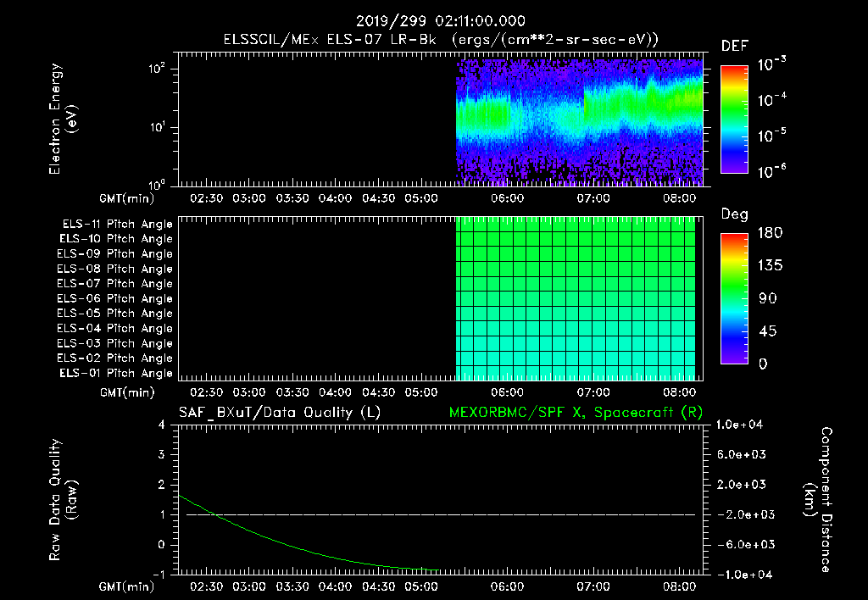The width and height of the screenshot is (868, 600).
Task: Select the ELS-06 Pitch Angle row label
Action: pos(114,299)
